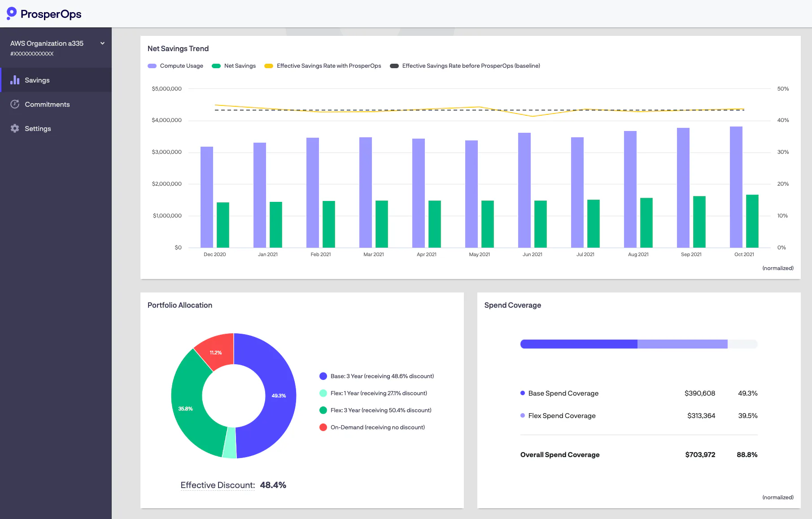Click the On-Demand red legend dot

coord(323,427)
